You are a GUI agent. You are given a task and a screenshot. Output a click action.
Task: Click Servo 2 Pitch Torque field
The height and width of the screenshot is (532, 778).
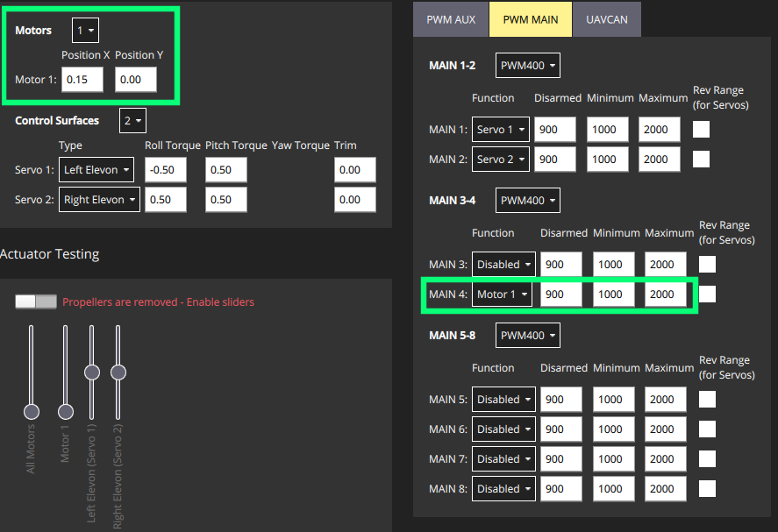tap(226, 199)
